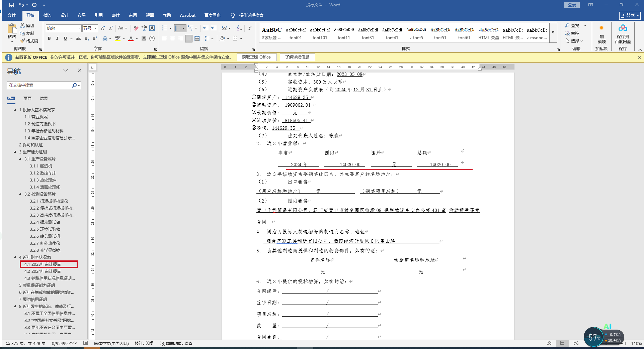This screenshot has height=349, width=644.
Task: Toggle show/hide paragraph marks
Action: click(250, 28)
